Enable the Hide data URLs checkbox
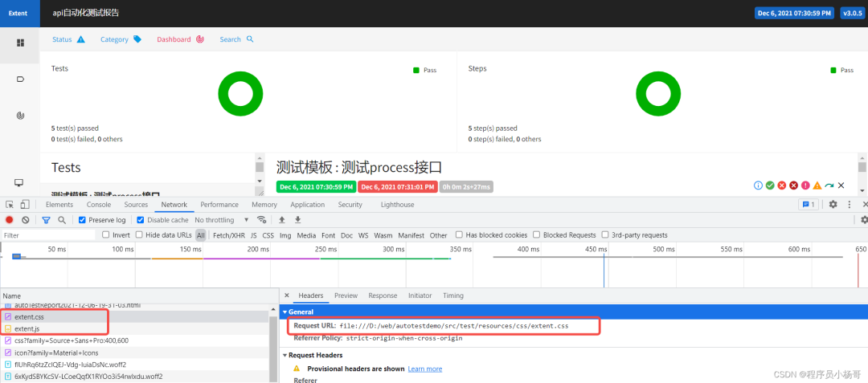 point(139,235)
